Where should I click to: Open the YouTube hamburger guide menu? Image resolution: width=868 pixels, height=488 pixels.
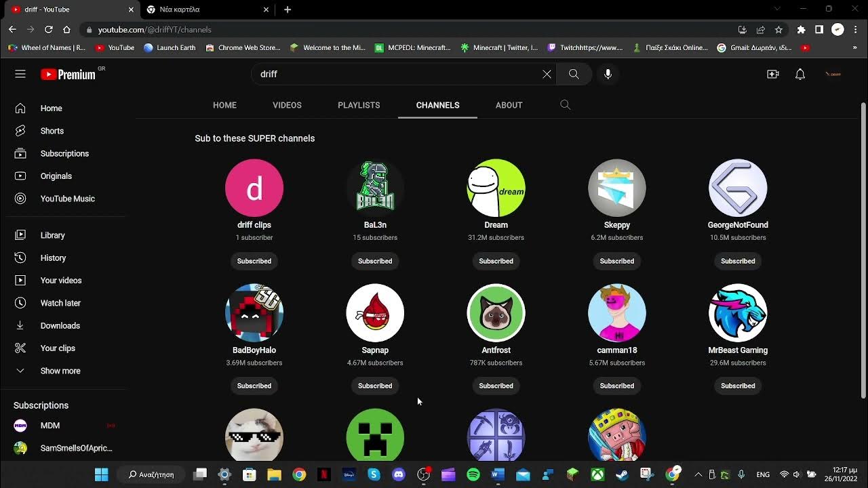pyautogui.click(x=20, y=74)
